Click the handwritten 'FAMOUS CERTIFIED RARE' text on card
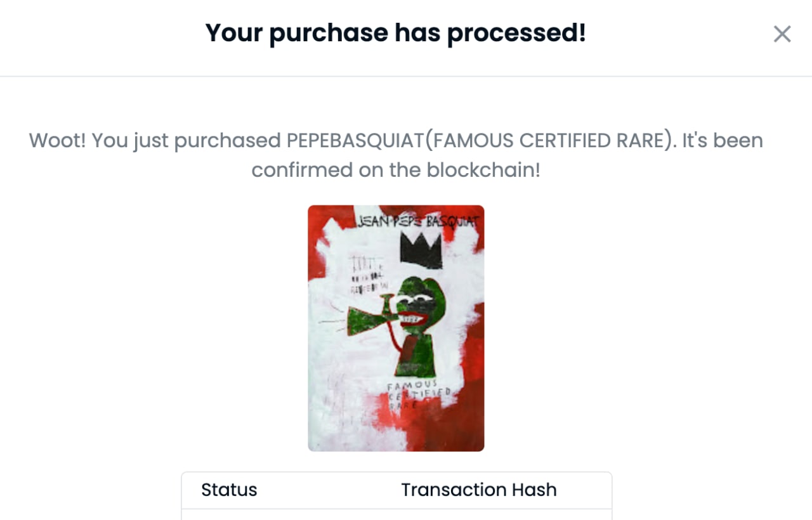The height and width of the screenshot is (520, 812). (419, 394)
